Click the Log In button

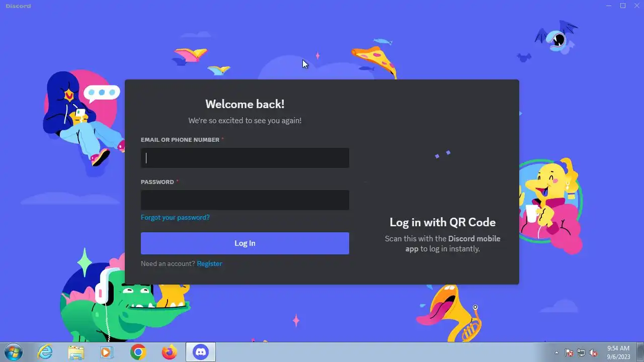pos(245,243)
